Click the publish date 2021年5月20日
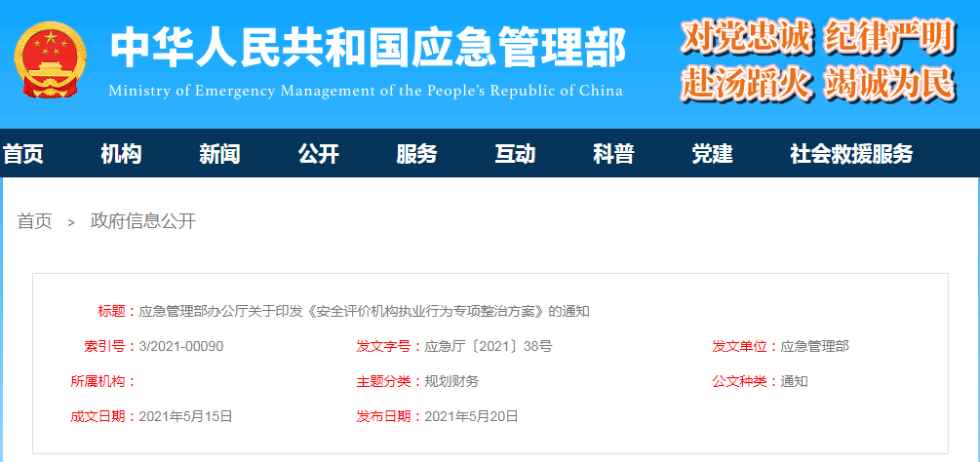 coord(471,416)
